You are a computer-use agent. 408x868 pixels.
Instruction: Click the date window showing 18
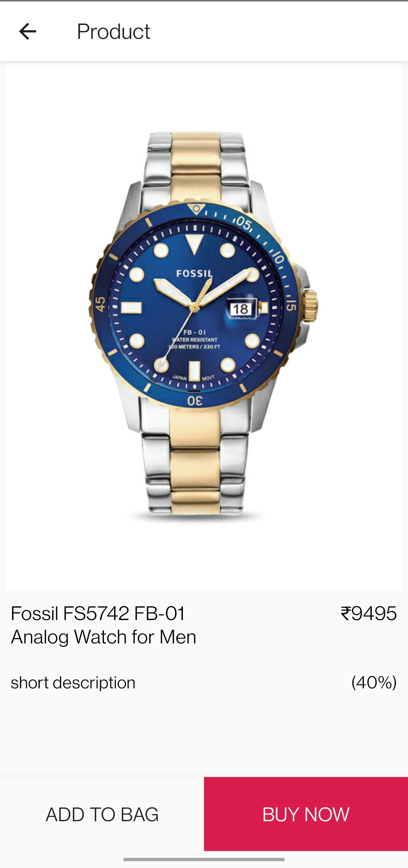tap(240, 309)
